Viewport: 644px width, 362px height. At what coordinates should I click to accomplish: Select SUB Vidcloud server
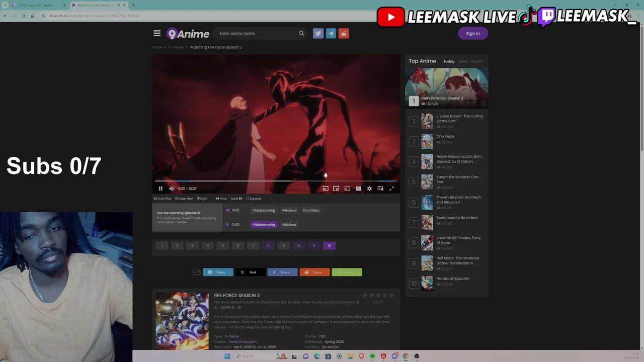(289, 210)
